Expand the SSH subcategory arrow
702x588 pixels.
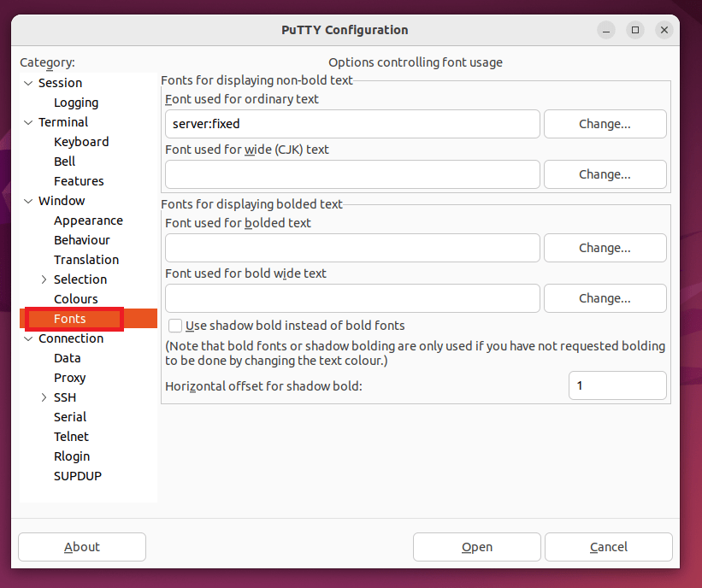(44, 397)
